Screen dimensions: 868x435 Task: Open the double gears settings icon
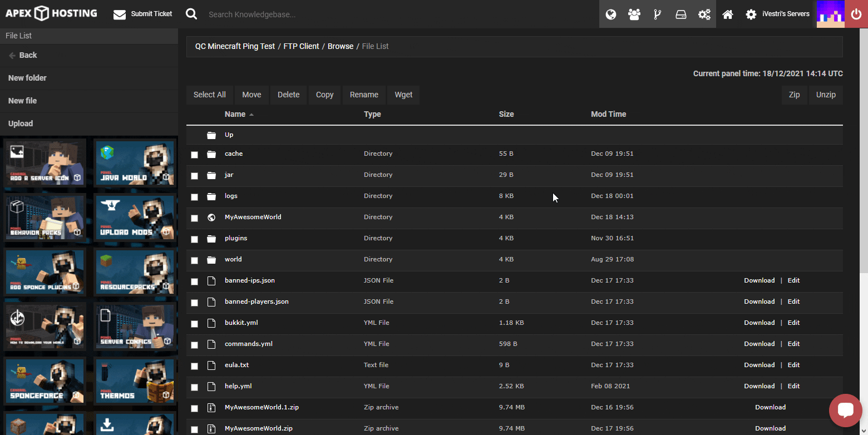click(704, 14)
